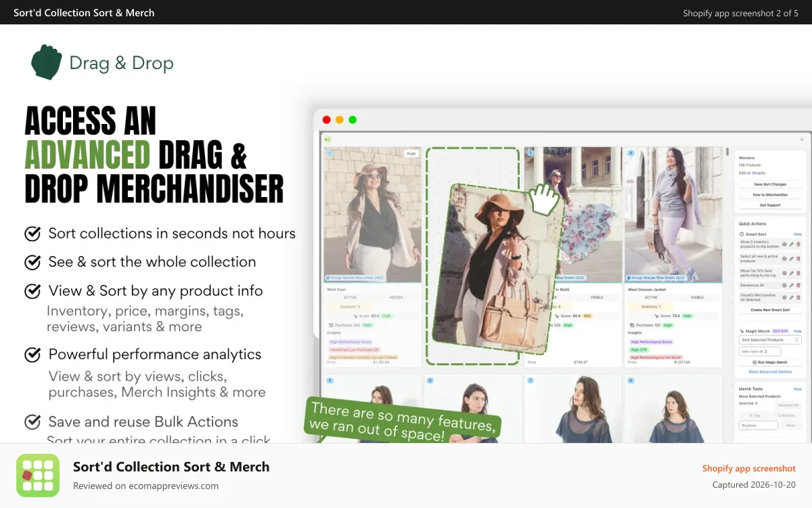Click the Sort'd app logo in footer
Viewport: 812px width, 508px height.
38,475
